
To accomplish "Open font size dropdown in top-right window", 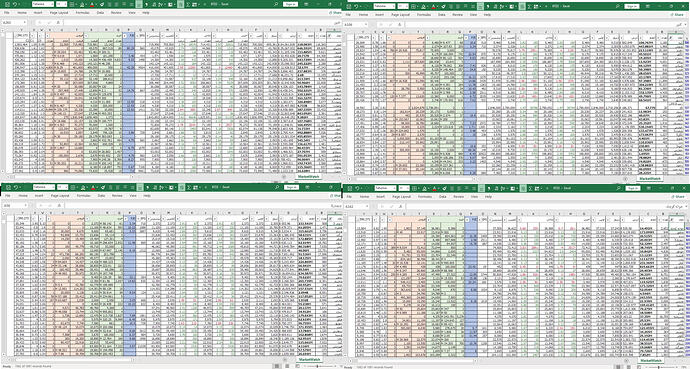I will (x=407, y=6).
